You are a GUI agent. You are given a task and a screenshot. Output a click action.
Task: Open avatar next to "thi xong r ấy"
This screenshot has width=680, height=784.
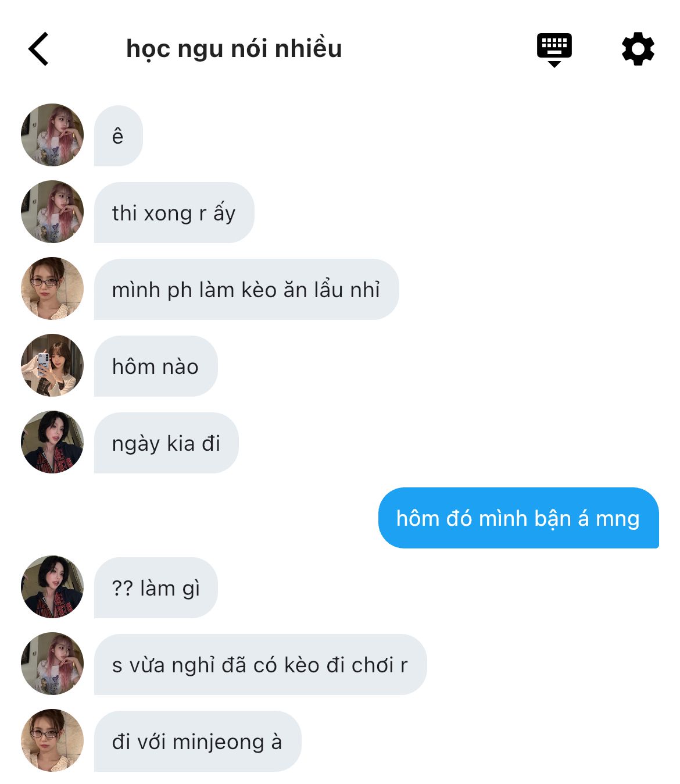pyautogui.click(x=52, y=212)
